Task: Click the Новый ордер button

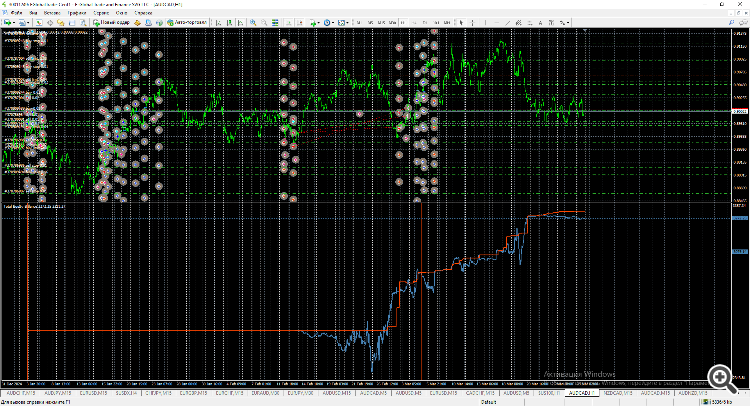Action: tap(111, 22)
